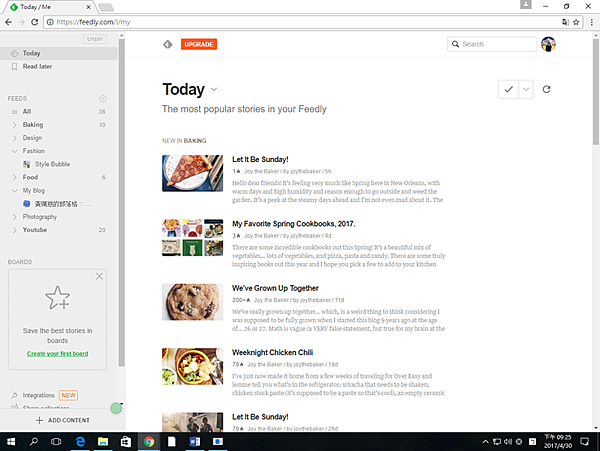Click the star-plus board icon
The height and width of the screenshot is (451, 600).
(58, 298)
